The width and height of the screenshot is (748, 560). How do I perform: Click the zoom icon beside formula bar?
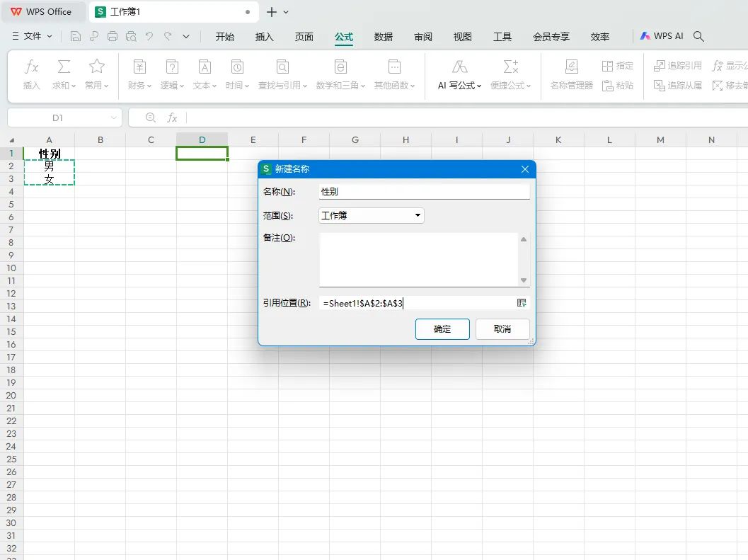click(x=150, y=118)
